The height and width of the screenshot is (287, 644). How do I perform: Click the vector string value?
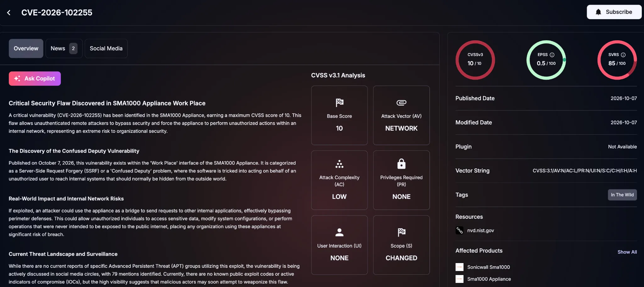[x=585, y=171]
